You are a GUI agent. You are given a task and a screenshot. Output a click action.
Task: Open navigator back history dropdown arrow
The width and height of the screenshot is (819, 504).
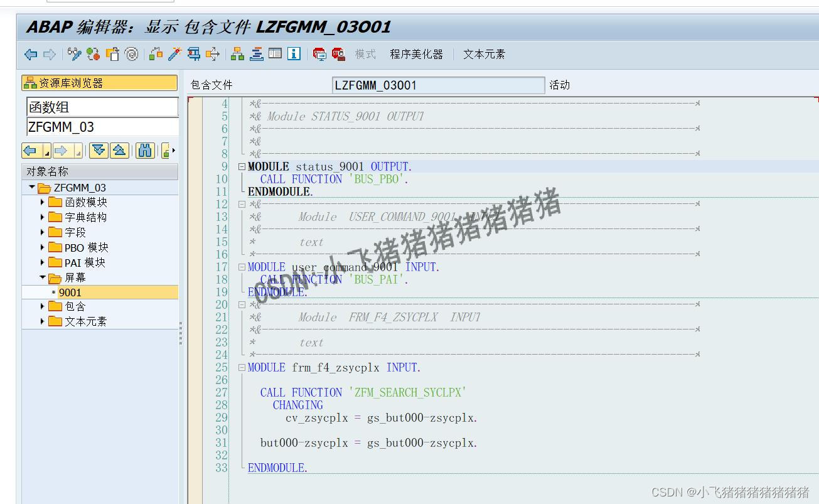[46, 151]
